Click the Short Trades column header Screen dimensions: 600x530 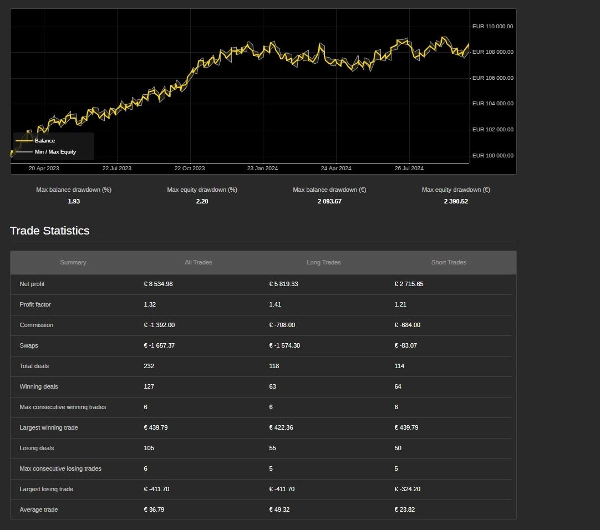pyautogui.click(x=448, y=262)
